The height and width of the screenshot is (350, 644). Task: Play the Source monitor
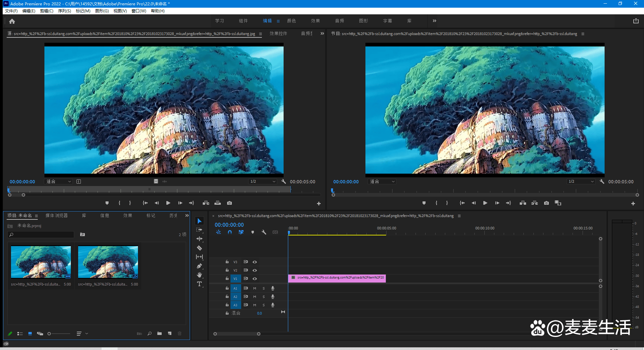[x=168, y=203]
